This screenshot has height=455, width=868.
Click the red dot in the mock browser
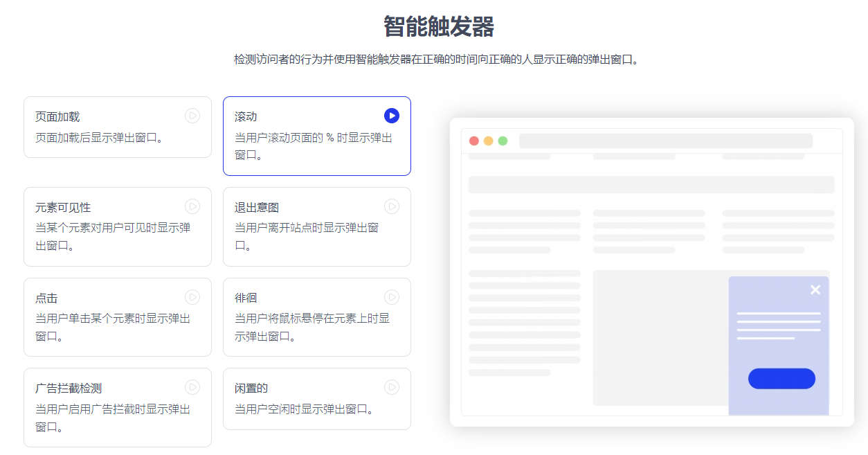(x=474, y=141)
